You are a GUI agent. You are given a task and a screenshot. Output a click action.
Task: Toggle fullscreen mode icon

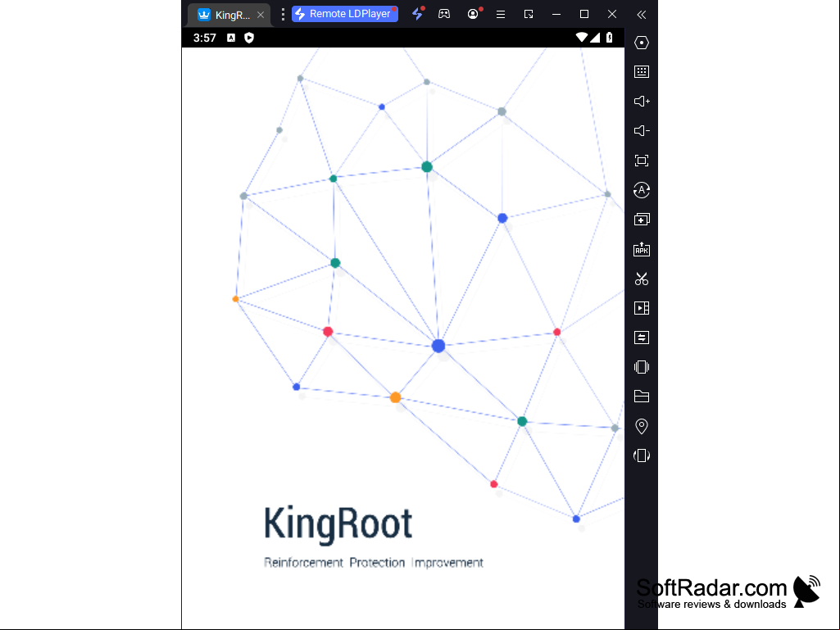[x=641, y=161]
